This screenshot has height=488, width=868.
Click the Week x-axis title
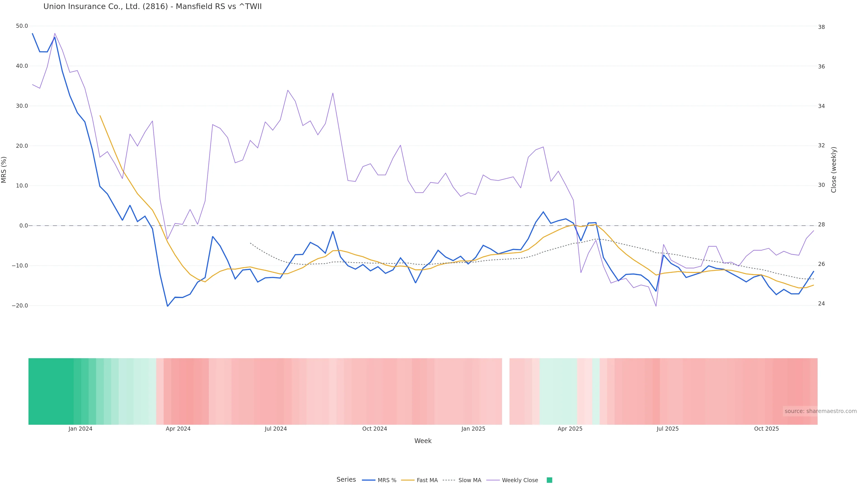point(422,441)
